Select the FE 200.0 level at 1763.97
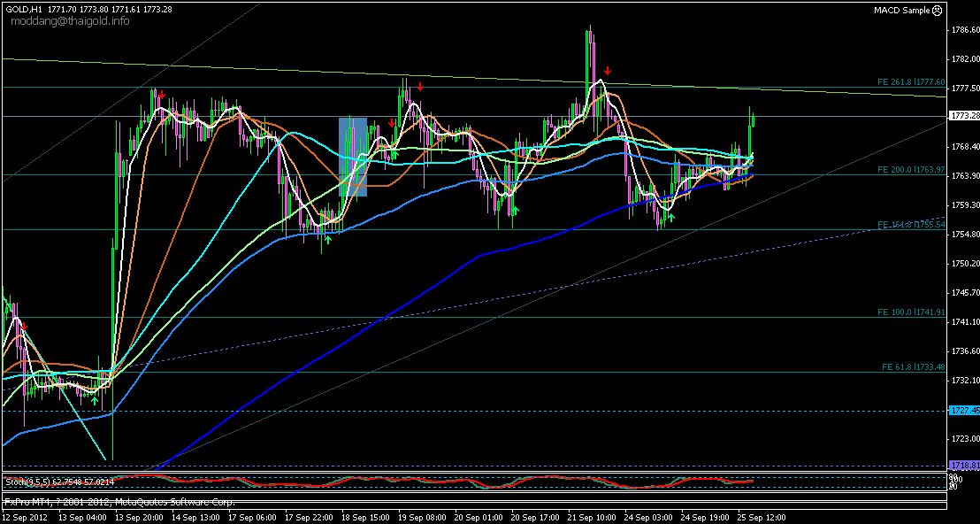This screenshot has height=524, width=980. pyautogui.click(x=910, y=168)
